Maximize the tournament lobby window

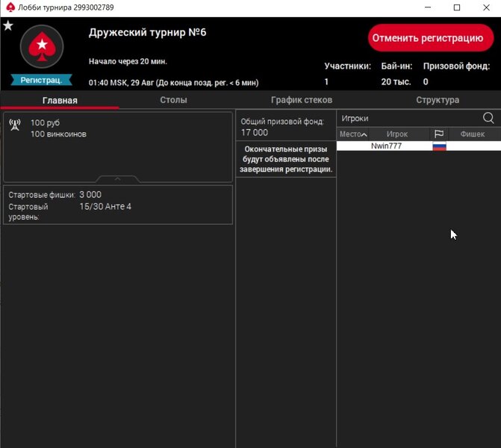(x=457, y=7)
